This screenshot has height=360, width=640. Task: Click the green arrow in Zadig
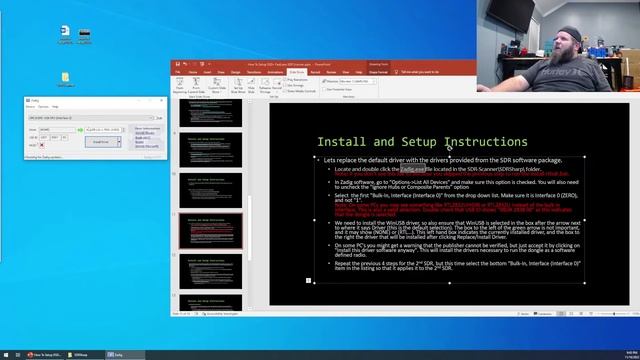[x=80, y=130]
